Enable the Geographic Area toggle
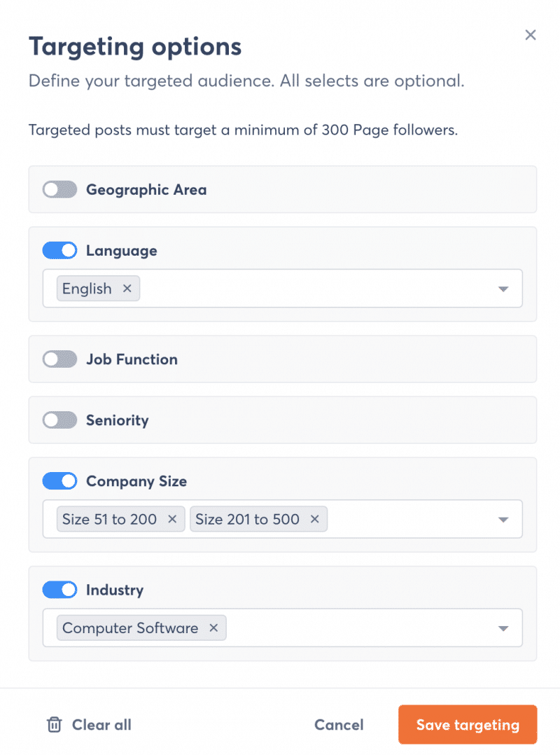The height and width of the screenshot is (755, 560). (59, 190)
